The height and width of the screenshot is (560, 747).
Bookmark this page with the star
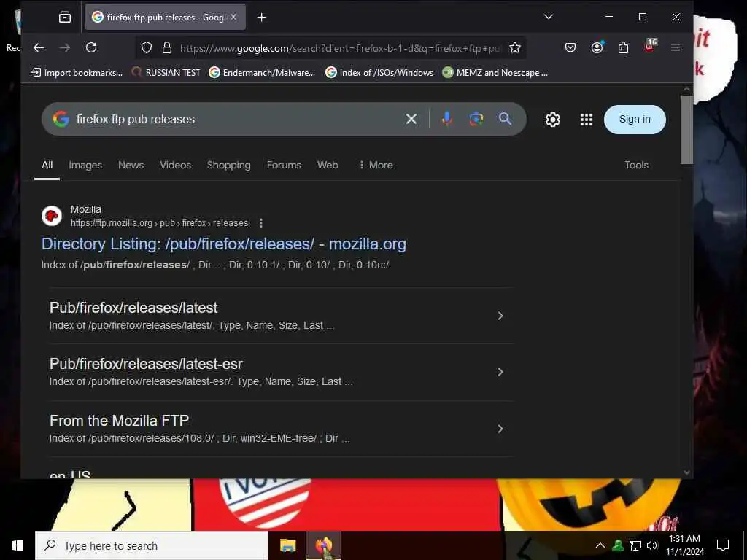coord(515,47)
